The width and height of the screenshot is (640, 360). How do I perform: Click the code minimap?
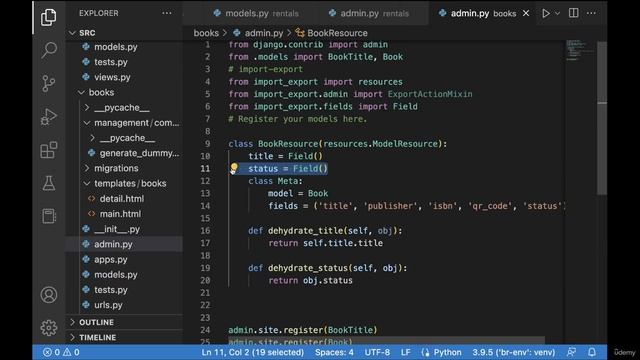click(x=580, y=51)
